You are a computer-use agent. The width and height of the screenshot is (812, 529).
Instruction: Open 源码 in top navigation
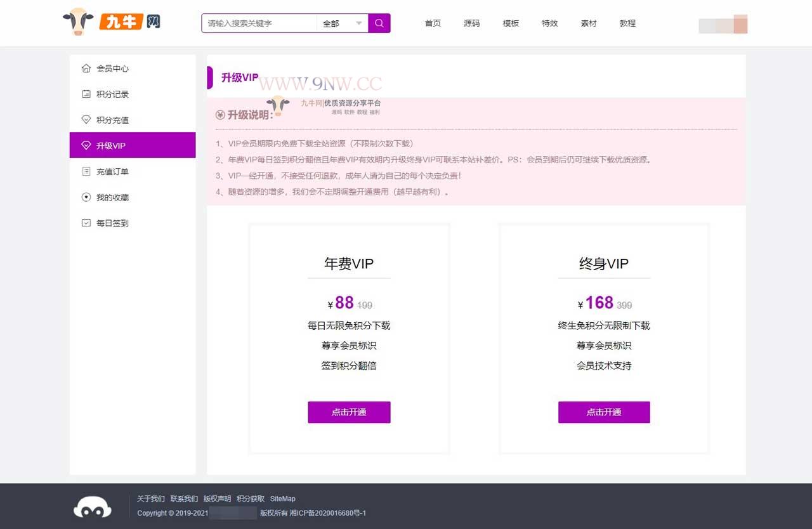(471, 23)
